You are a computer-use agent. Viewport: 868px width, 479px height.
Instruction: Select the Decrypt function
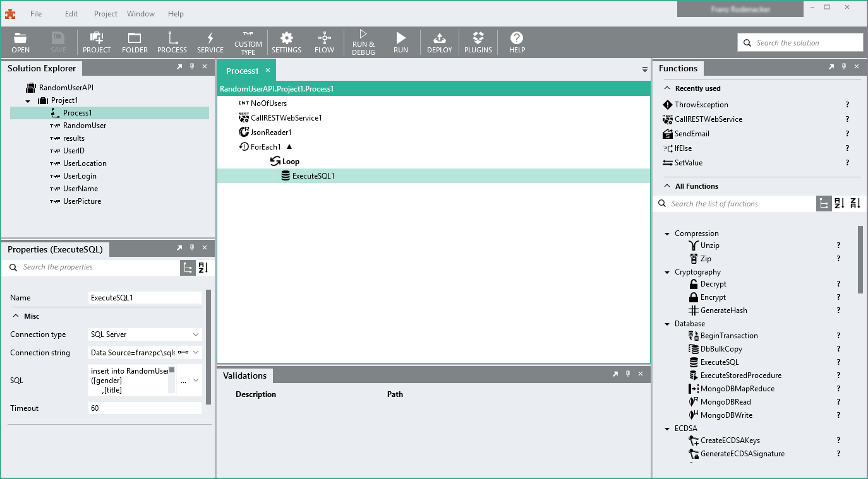click(713, 284)
